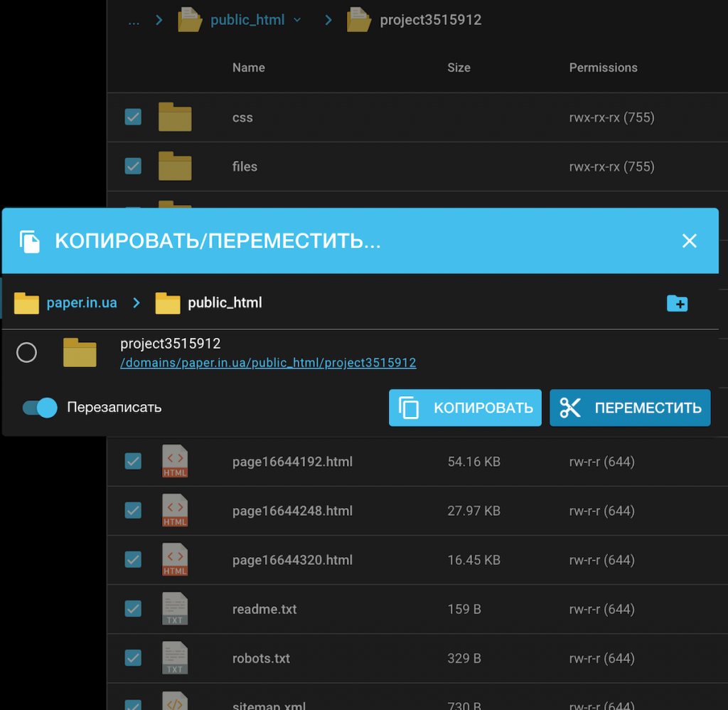Viewport: 728px width, 710px height.
Task: Click the page16644192.html file icon
Action: pos(175,461)
